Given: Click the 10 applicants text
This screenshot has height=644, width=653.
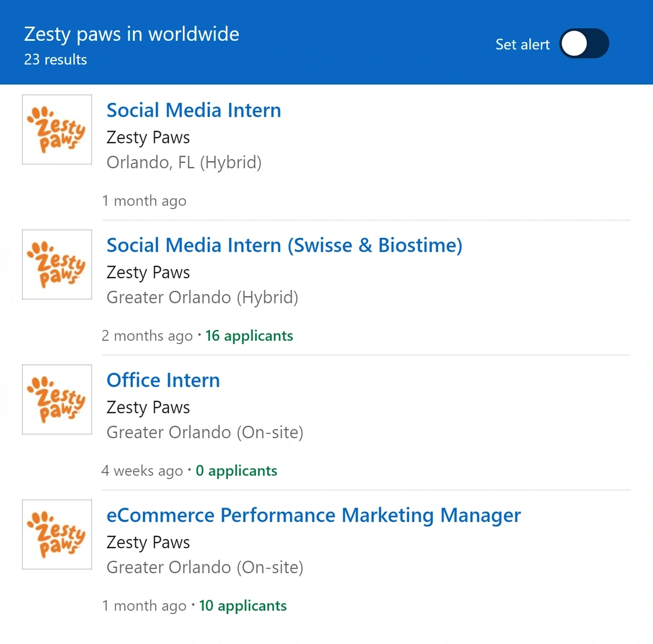Looking at the screenshot, I should tap(243, 606).
